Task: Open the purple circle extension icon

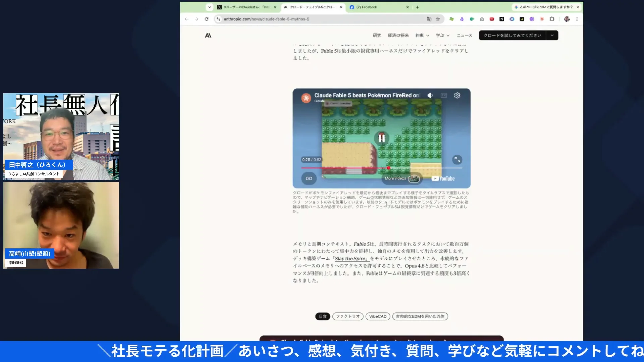Action: (x=532, y=19)
